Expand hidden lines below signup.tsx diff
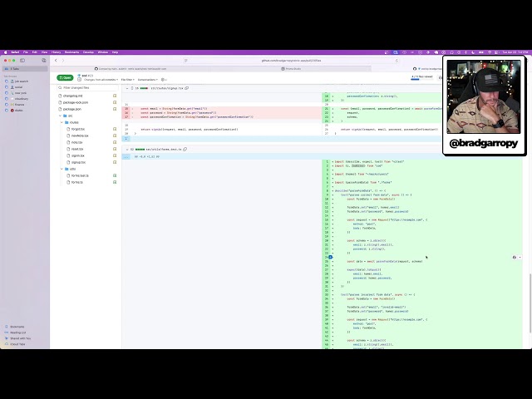532x399 pixels. (x=126, y=139)
